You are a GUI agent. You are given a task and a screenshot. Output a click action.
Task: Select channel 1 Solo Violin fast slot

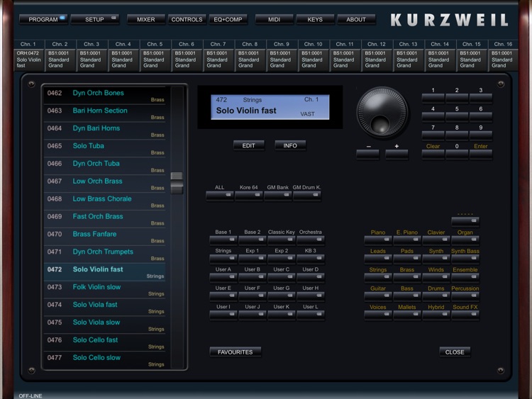coord(29,60)
